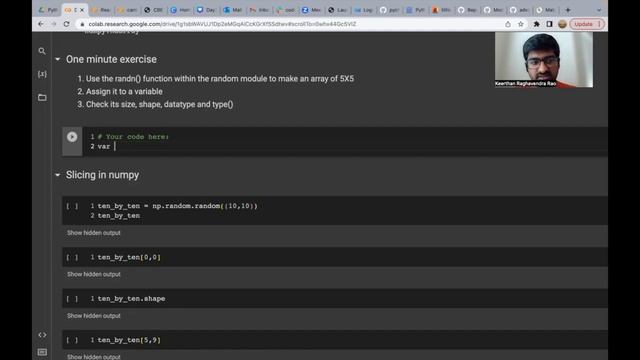Open a new browser tab with plus
The image size is (640, 360).
[568, 10]
